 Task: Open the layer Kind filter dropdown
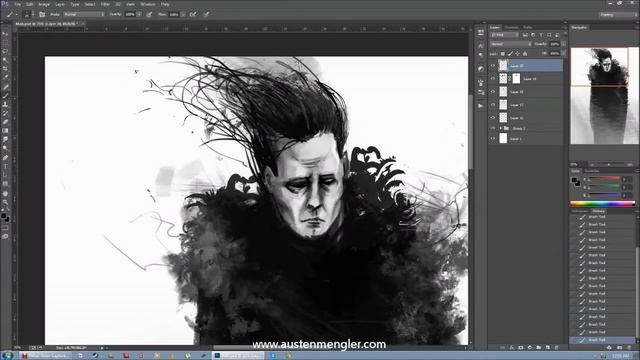504,35
